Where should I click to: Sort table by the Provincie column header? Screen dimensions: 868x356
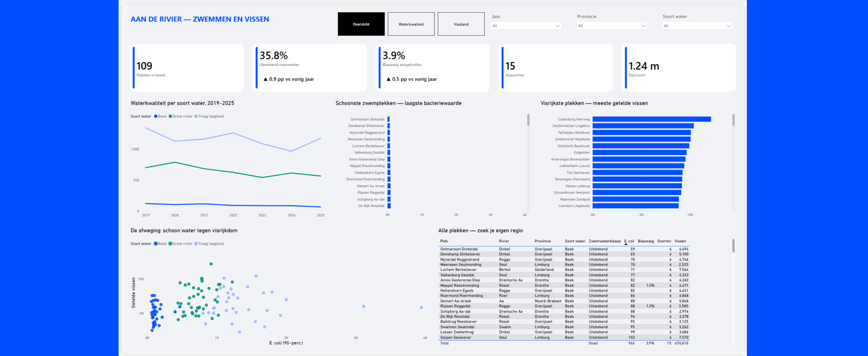[542, 241]
